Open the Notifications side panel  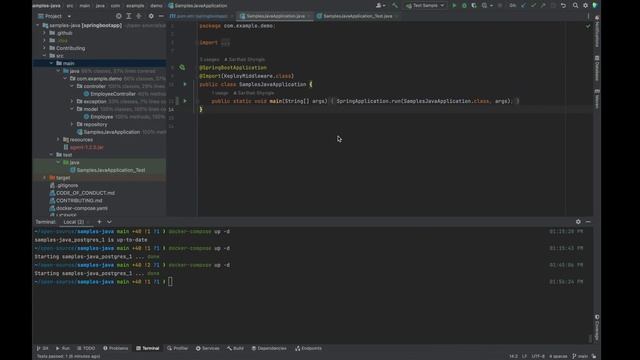coord(597,32)
